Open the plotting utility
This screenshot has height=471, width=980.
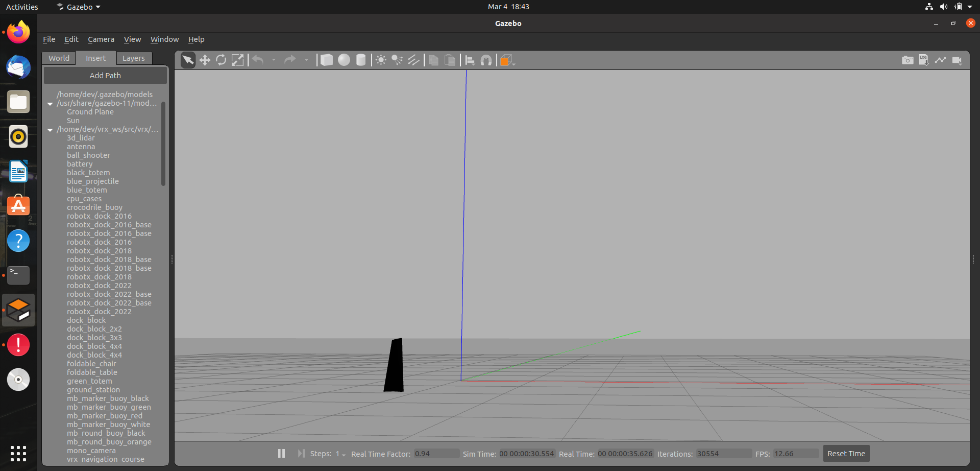941,60
